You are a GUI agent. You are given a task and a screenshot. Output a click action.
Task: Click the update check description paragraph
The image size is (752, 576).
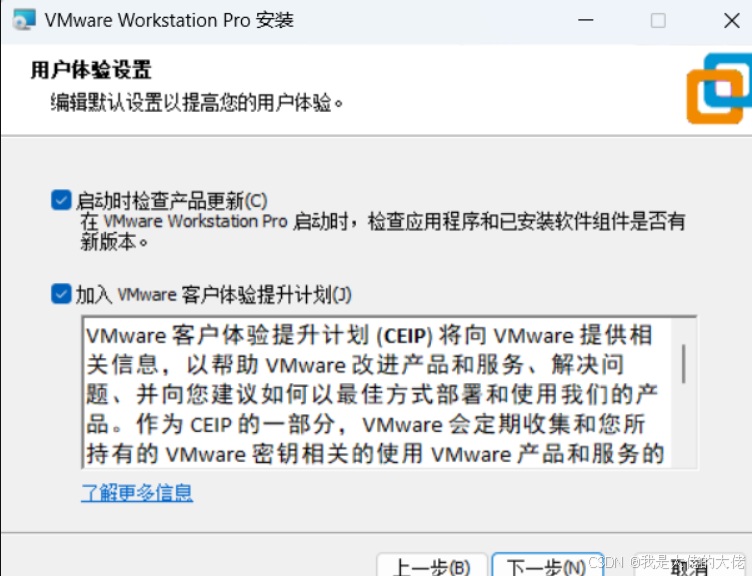coord(382,231)
